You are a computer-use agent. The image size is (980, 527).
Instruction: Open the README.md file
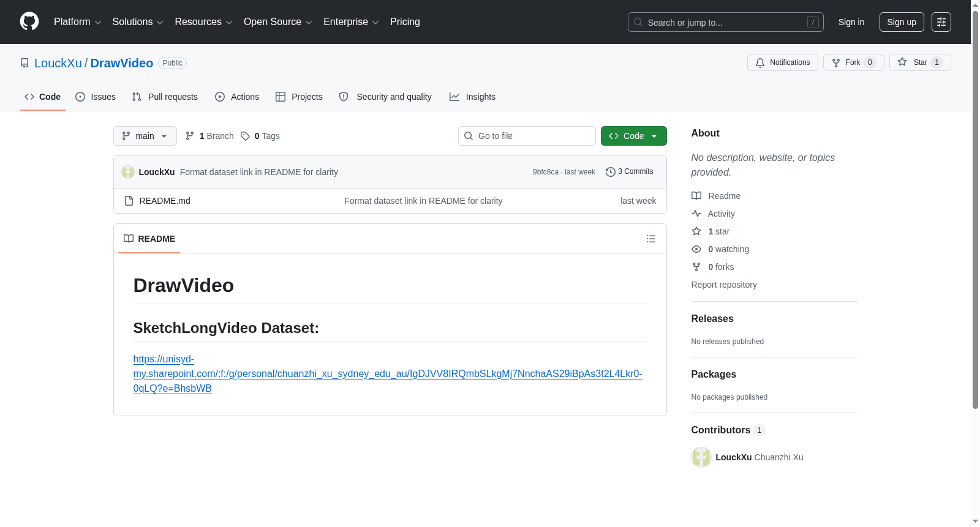tap(165, 201)
